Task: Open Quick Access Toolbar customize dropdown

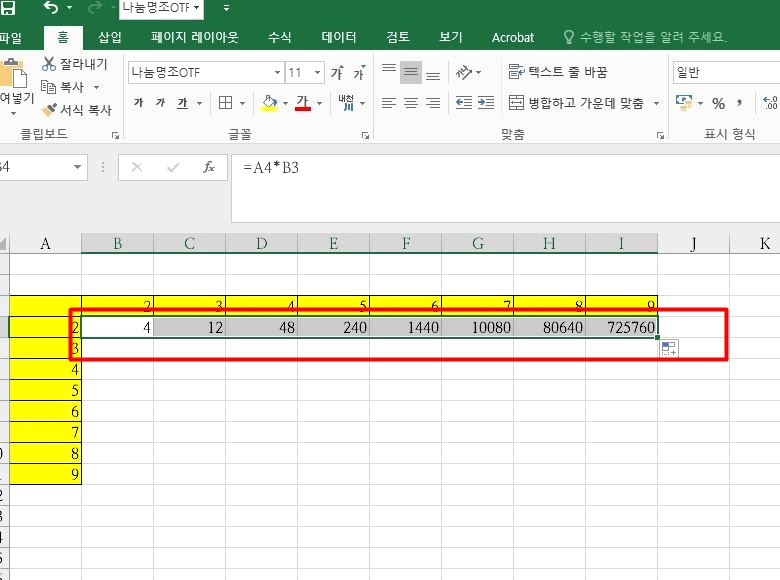Action: [226, 7]
